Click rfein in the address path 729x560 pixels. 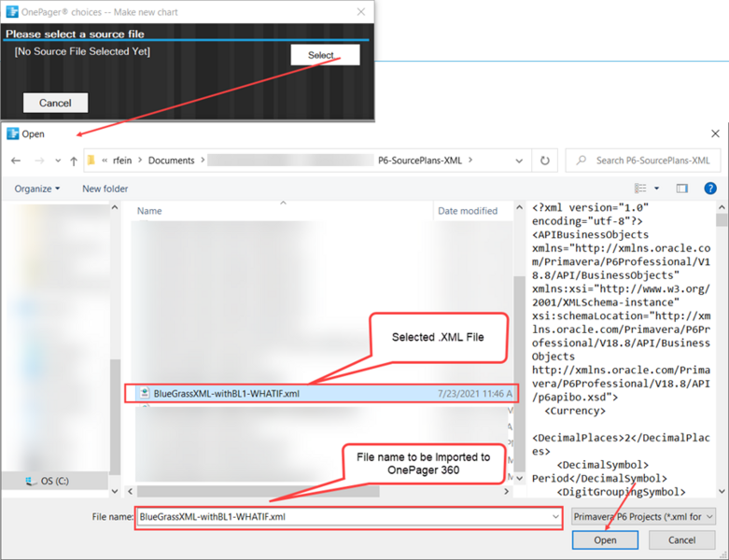(122, 161)
